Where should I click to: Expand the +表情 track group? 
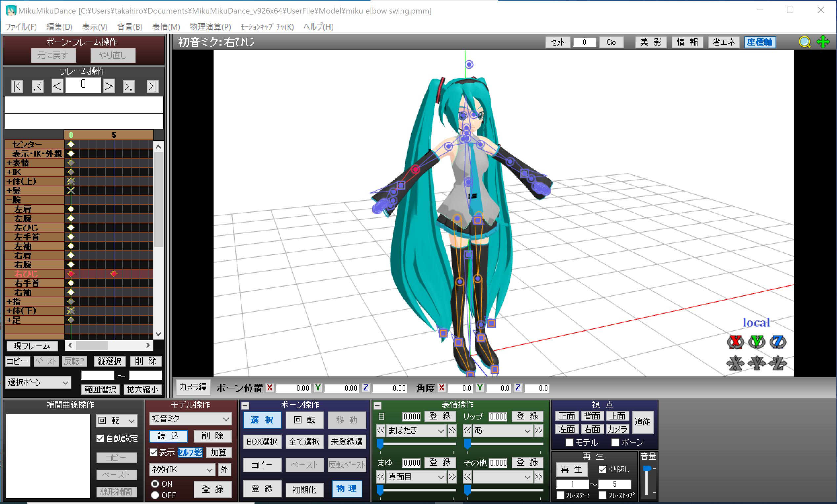pyautogui.click(x=9, y=163)
